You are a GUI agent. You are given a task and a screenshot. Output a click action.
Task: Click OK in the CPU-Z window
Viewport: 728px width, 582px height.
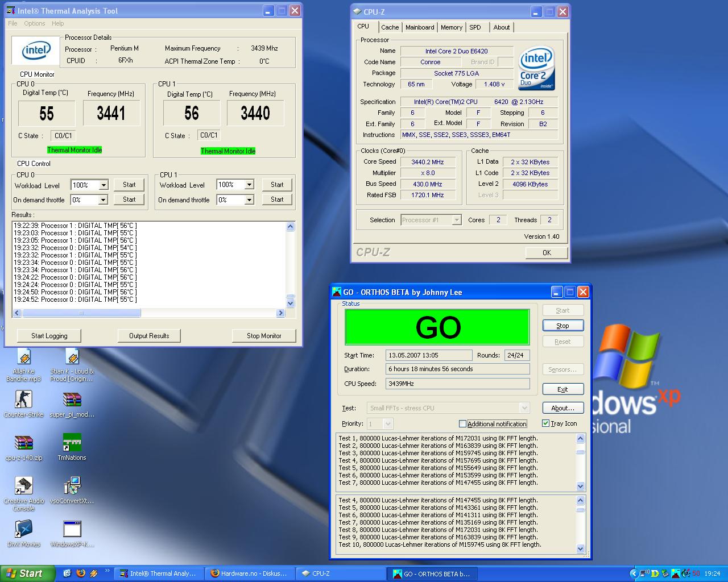[547, 253]
